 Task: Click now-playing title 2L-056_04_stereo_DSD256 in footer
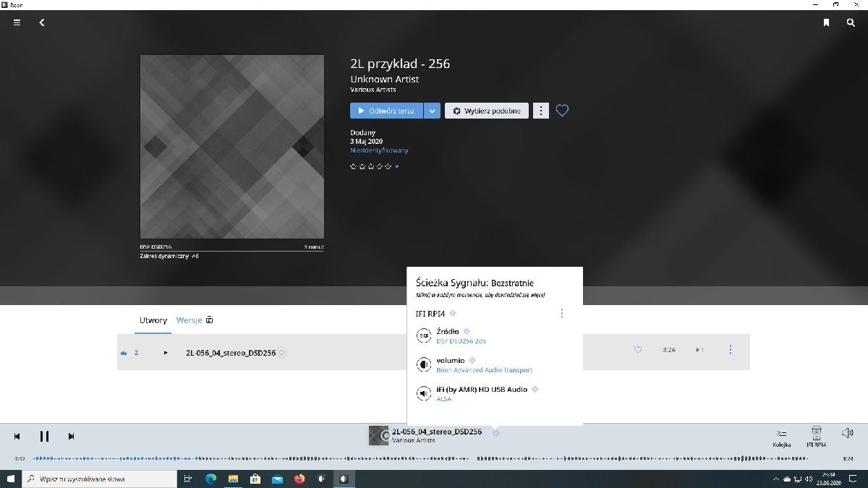(x=437, y=432)
